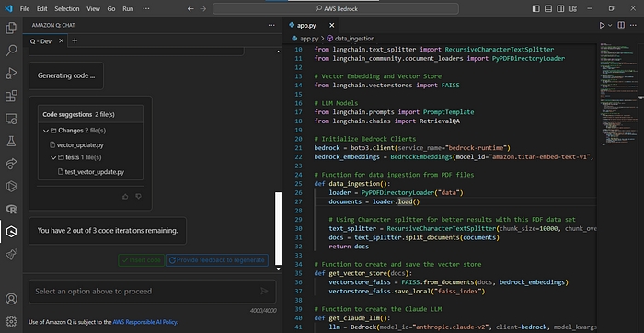Image resolution: width=644 pixels, height=333 pixels.
Task: Open the File menu
Action: pyautogui.click(x=25, y=8)
